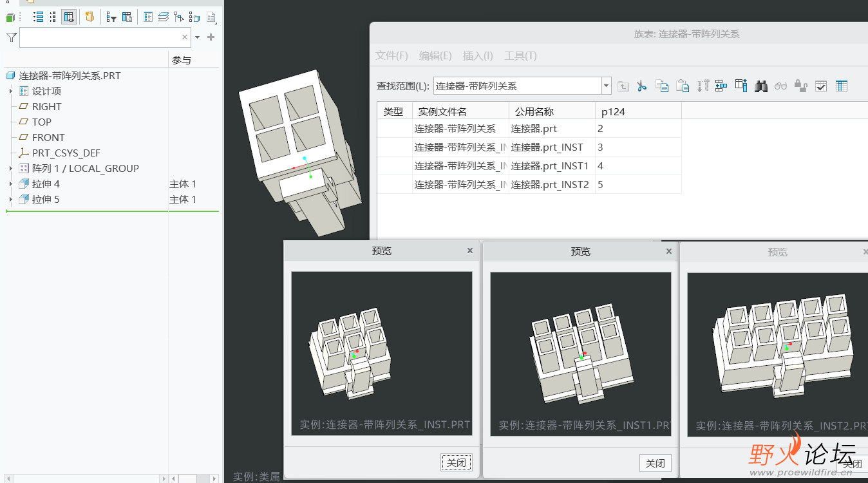Click the 参与 column header
This screenshot has height=483, width=868.
point(182,61)
